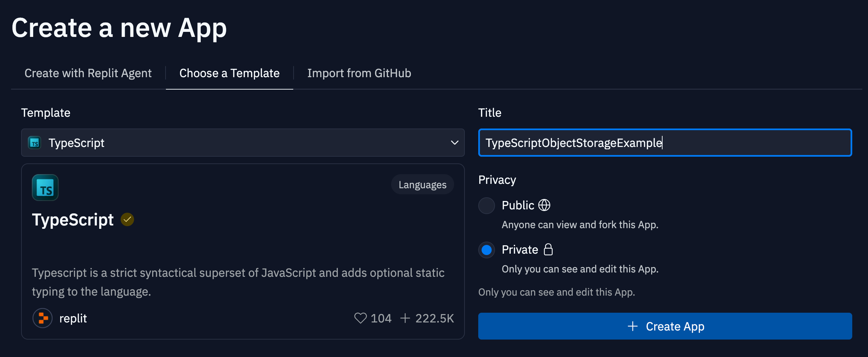Switch to Create with Replit Agent tab
Viewport: 868px width, 357px height.
pyautogui.click(x=88, y=73)
